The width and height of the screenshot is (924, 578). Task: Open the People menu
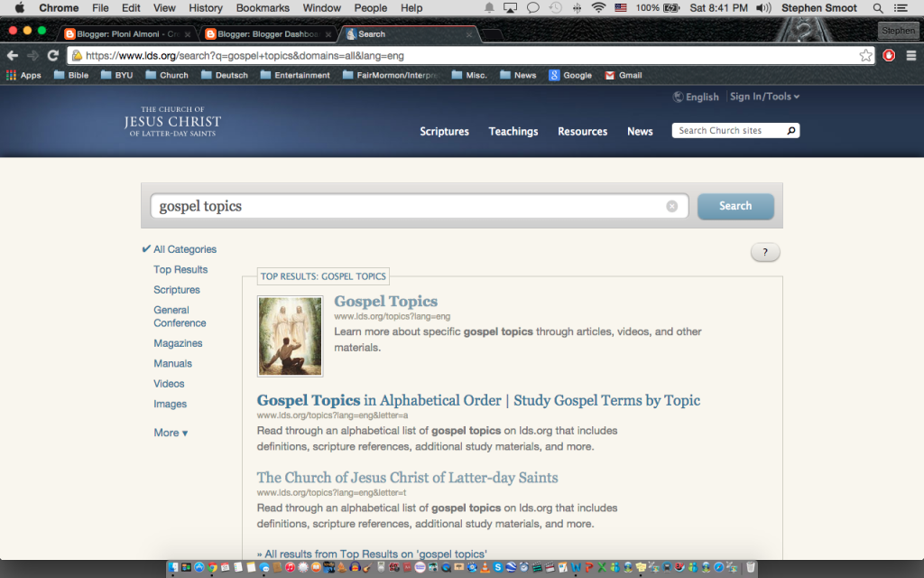(370, 7)
